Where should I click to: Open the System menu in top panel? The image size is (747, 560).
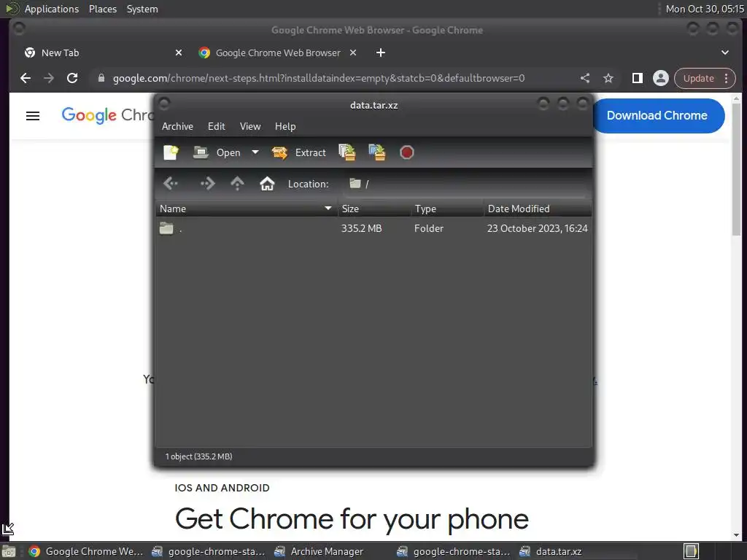[142, 9]
